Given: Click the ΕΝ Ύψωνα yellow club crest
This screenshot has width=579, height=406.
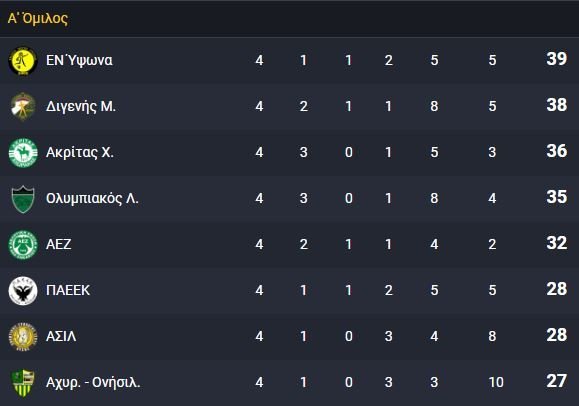Looking at the screenshot, I should pos(23,60).
